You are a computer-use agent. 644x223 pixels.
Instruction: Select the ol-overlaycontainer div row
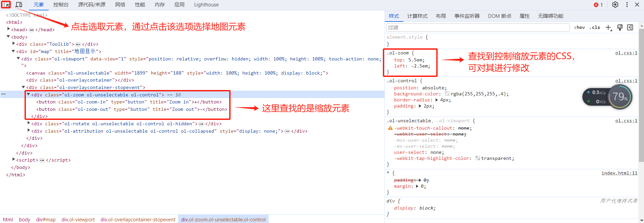pos(80,80)
